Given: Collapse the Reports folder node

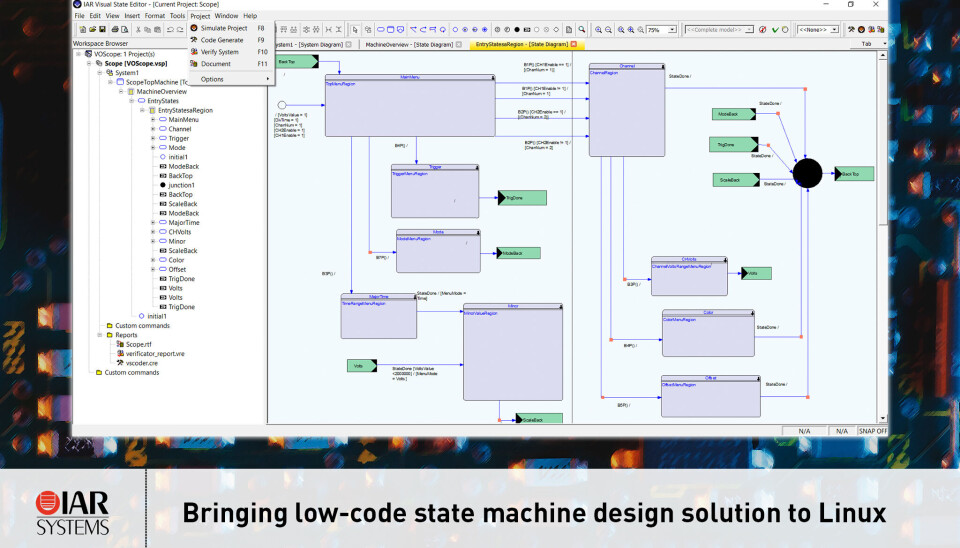Looking at the screenshot, I should coord(100,335).
